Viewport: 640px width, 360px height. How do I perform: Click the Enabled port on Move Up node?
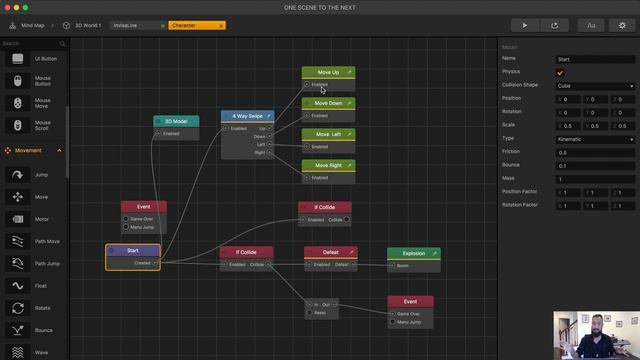(x=307, y=84)
